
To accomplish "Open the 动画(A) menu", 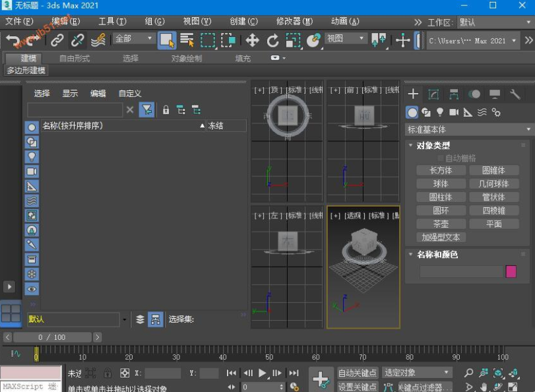I will point(345,22).
